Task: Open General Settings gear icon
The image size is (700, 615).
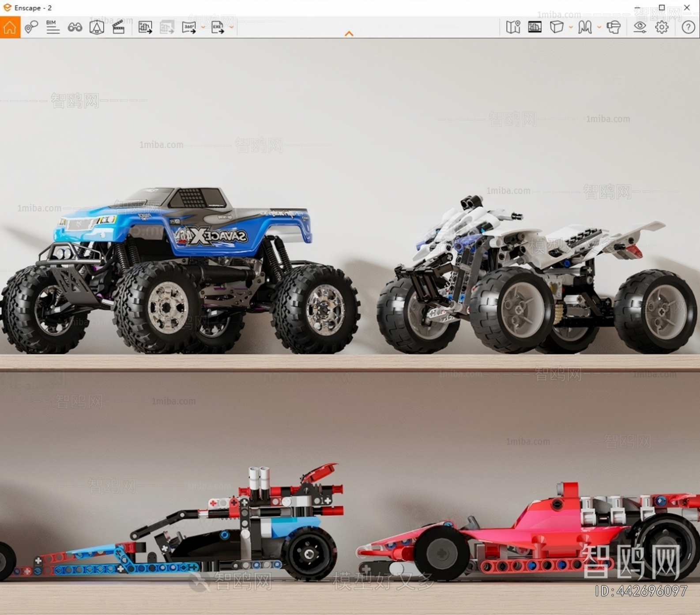Action: tap(662, 27)
